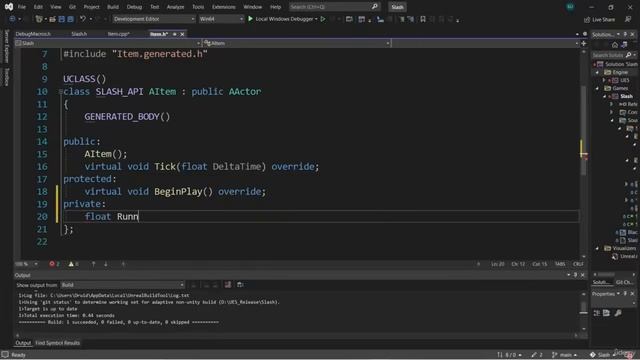Open the Local Windows Debugger dropdown arrow
The width and height of the screenshot is (640, 360).
pos(316,19)
